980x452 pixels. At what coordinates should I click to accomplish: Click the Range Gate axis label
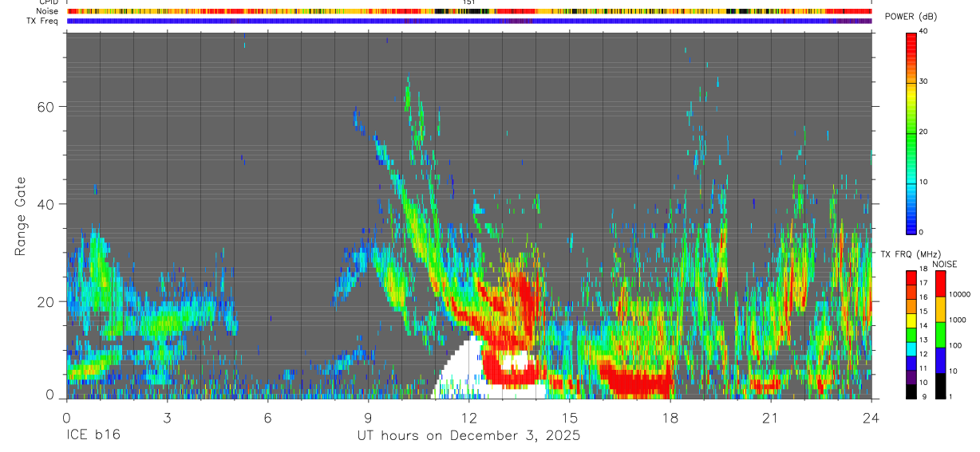[19, 216]
